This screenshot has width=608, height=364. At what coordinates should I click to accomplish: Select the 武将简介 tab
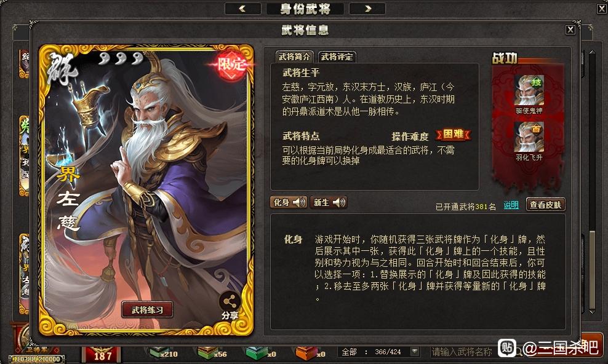coord(294,57)
